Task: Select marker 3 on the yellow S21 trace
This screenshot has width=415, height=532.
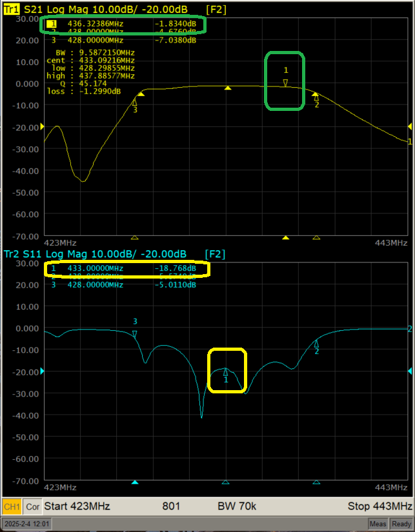Action: (135, 103)
